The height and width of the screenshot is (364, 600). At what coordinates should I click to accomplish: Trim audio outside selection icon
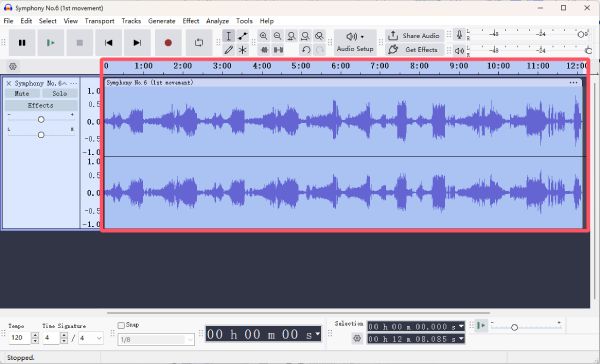tap(264, 50)
